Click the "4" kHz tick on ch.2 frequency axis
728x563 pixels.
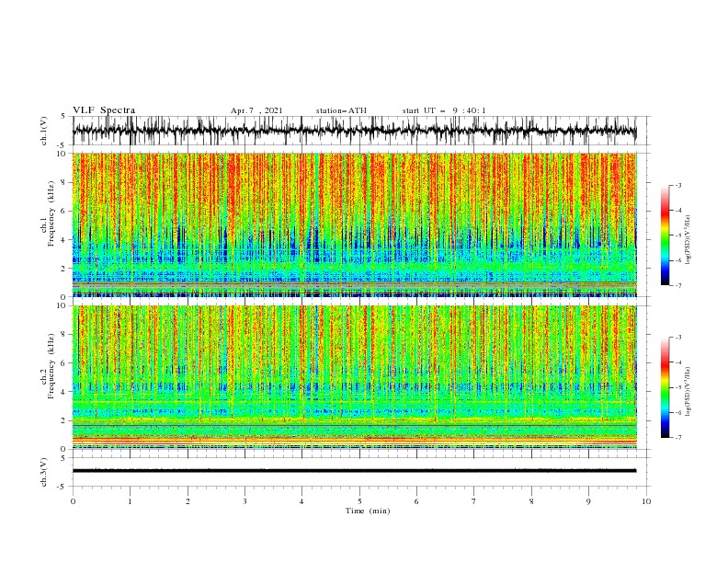coord(64,392)
